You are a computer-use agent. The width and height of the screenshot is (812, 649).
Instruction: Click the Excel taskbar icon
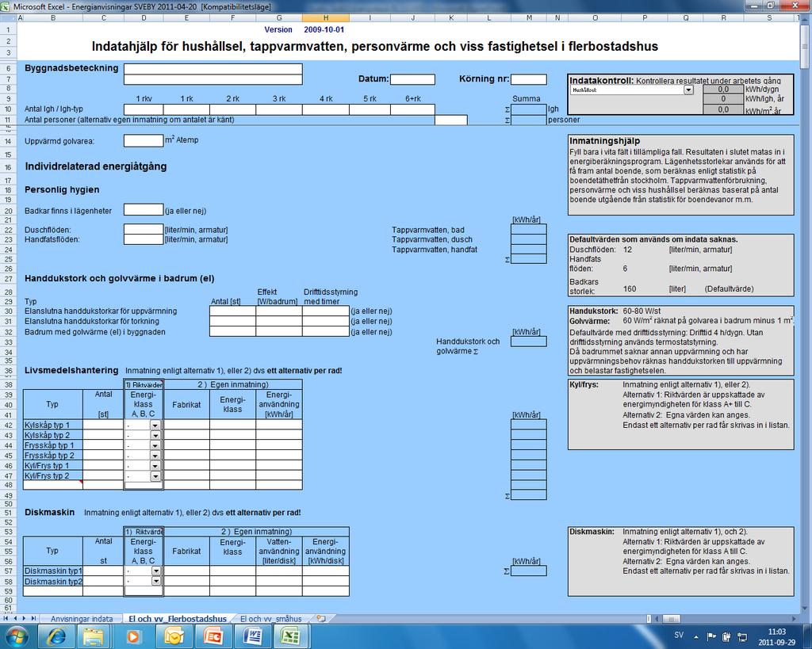pyautogui.click(x=292, y=636)
